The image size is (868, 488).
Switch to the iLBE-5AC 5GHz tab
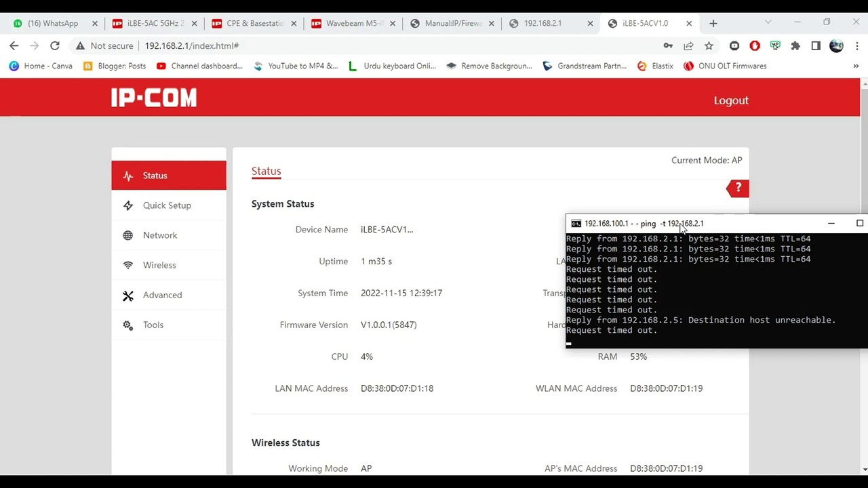[x=155, y=23]
